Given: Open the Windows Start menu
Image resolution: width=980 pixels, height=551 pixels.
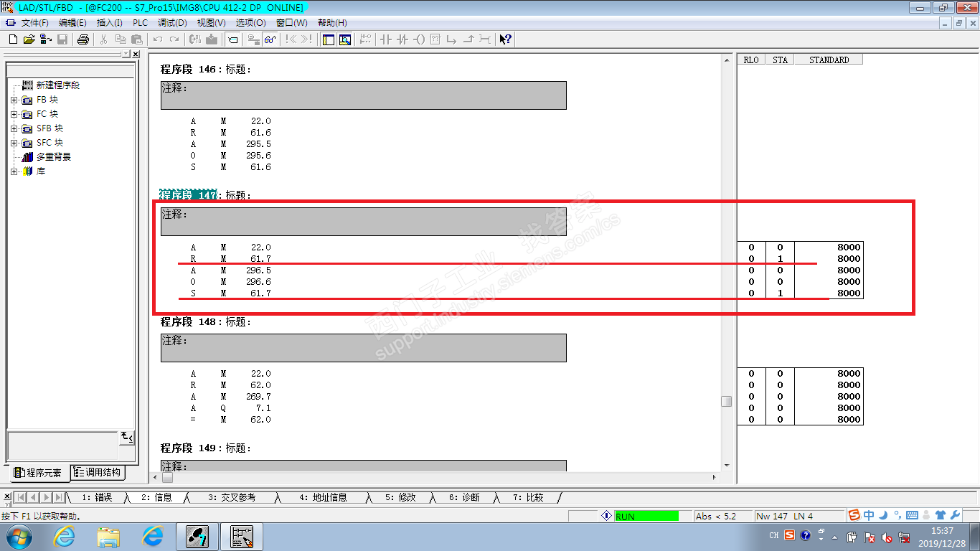Looking at the screenshot, I should coord(19,537).
